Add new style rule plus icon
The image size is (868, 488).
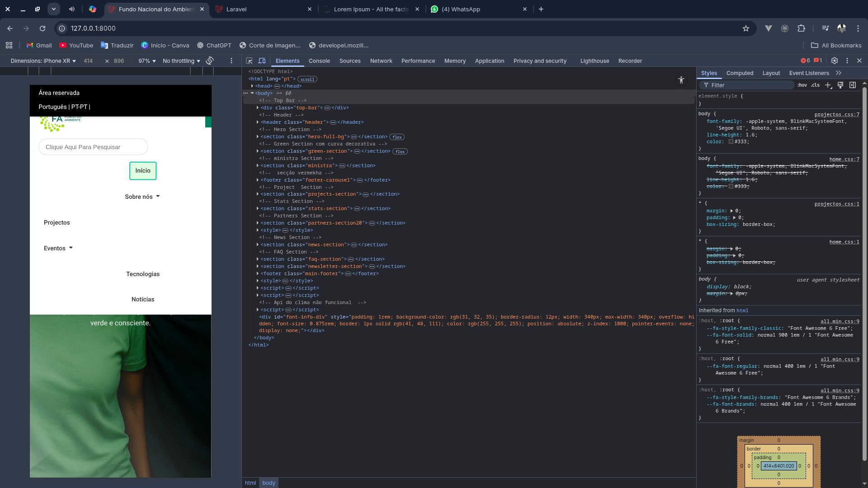828,85
